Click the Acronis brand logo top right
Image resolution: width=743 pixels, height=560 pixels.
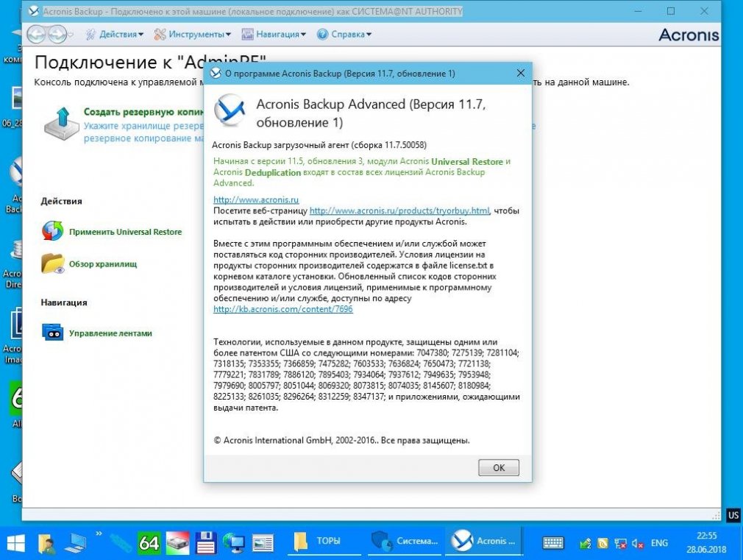click(x=689, y=35)
